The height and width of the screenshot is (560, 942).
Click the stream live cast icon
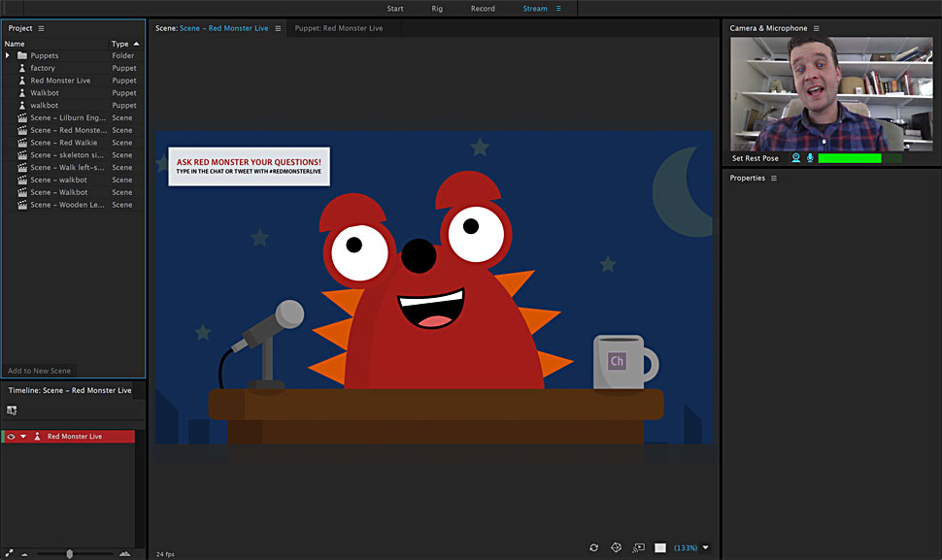638,548
